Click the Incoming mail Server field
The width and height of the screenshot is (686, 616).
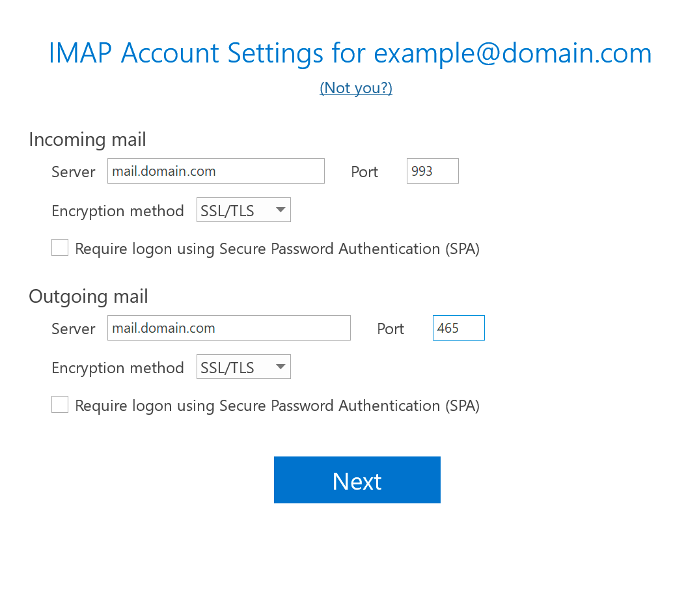point(215,171)
